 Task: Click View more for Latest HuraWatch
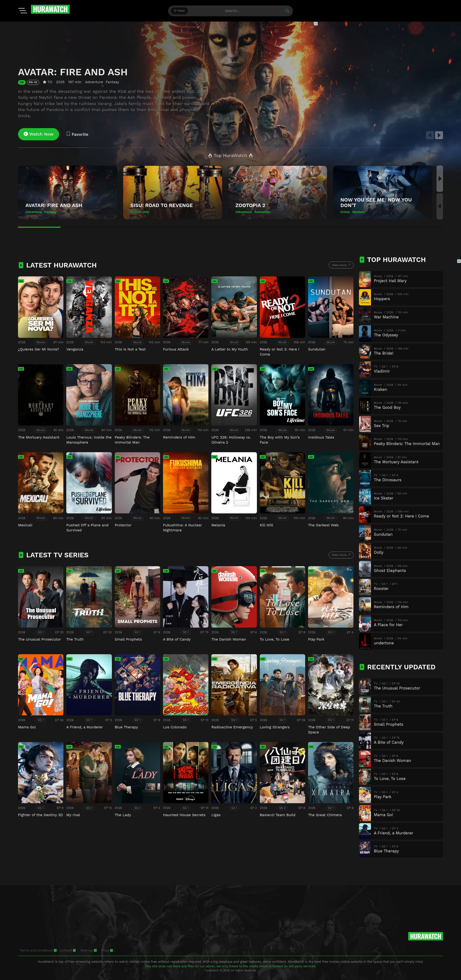point(341,265)
